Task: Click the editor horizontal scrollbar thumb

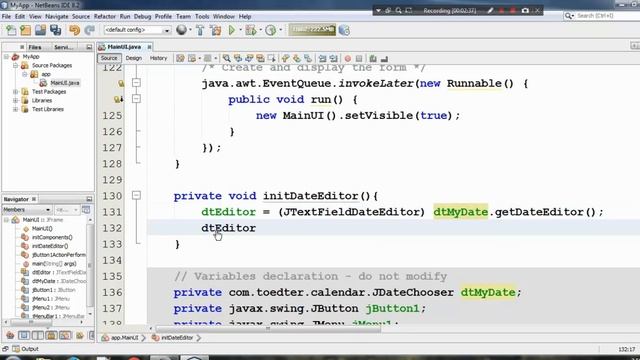Action: pos(268,329)
